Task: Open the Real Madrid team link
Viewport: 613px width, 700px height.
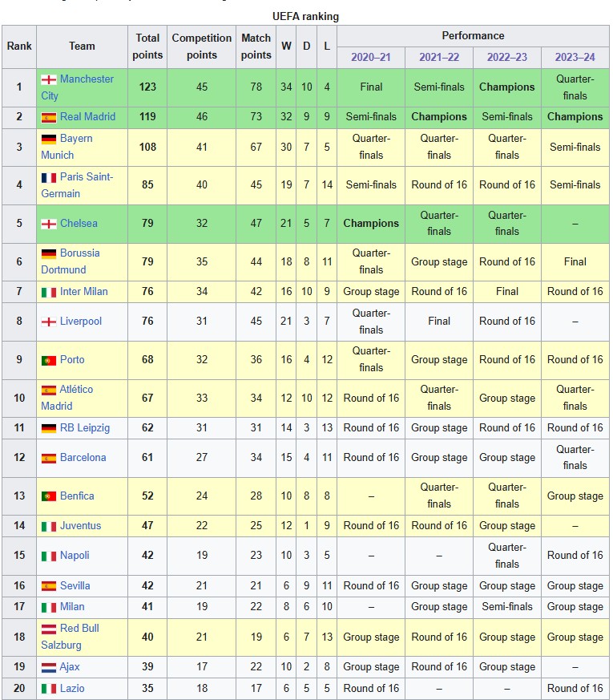Action: click(x=87, y=116)
